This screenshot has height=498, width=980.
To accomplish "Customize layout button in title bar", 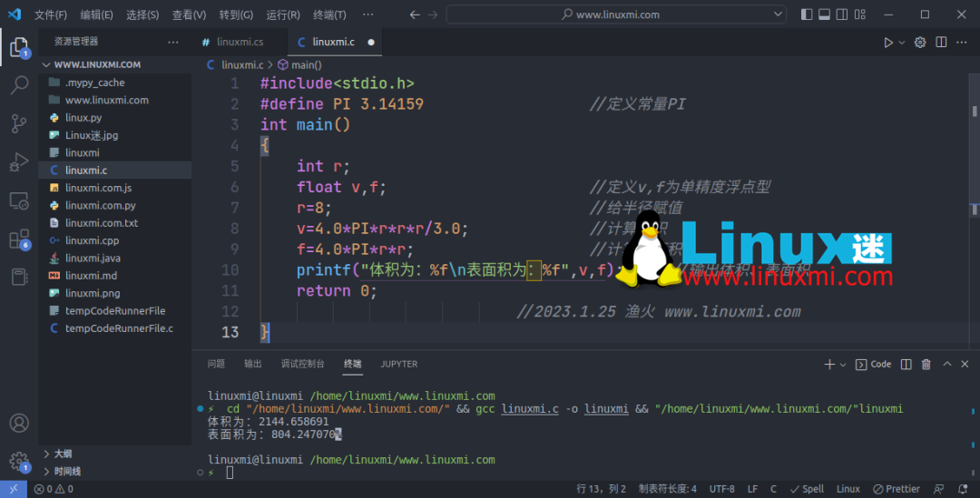I will click(x=860, y=15).
